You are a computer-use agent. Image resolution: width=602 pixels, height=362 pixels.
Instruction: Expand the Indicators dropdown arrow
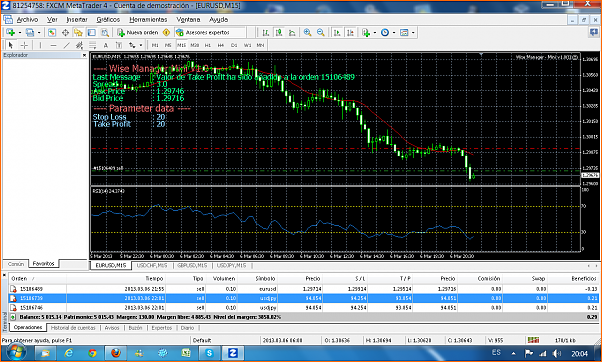[375, 33]
